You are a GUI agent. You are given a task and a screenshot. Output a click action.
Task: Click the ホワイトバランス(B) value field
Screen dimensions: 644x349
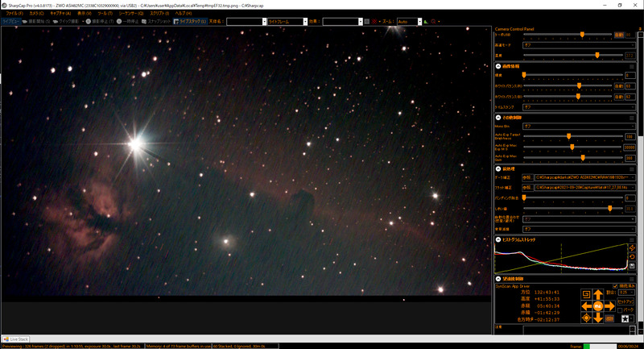(x=630, y=97)
